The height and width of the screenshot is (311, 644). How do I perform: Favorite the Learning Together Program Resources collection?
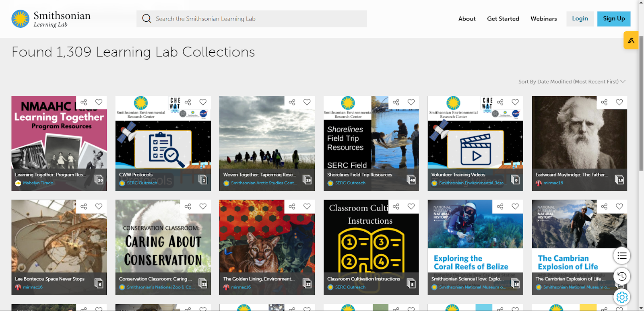tap(99, 102)
